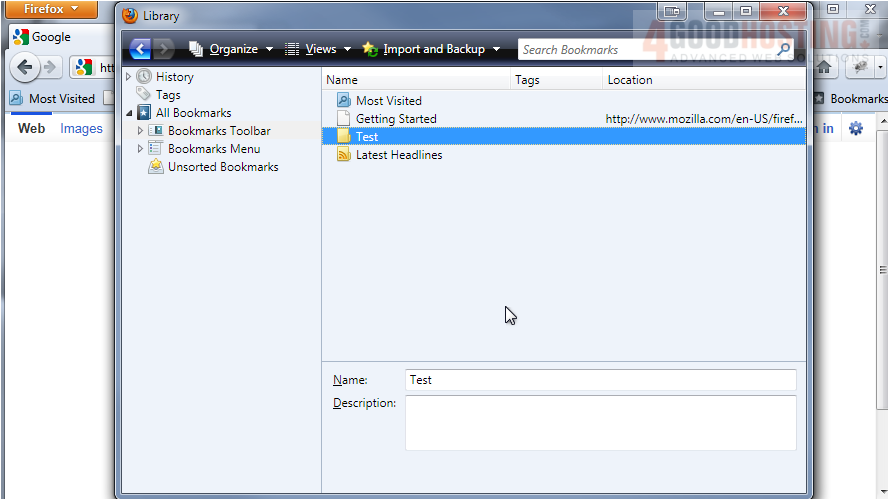Open the Organize menu
The image size is (889, 500).
231,49
